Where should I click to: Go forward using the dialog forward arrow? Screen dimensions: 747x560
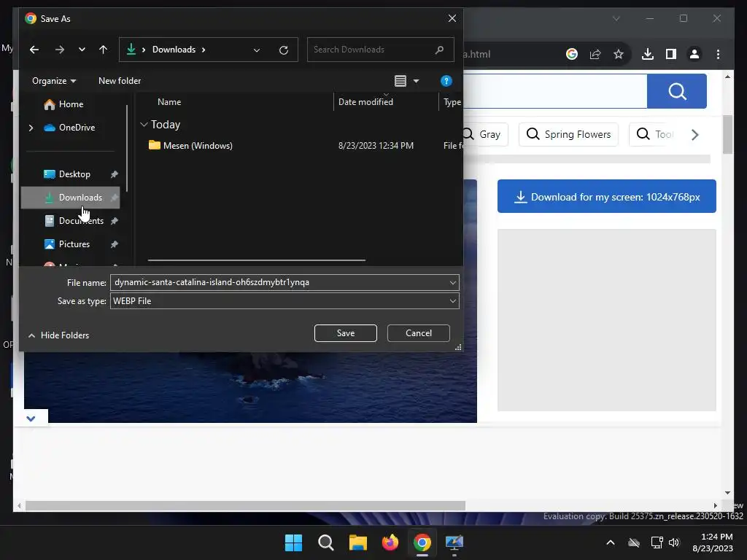coord(60,50)
